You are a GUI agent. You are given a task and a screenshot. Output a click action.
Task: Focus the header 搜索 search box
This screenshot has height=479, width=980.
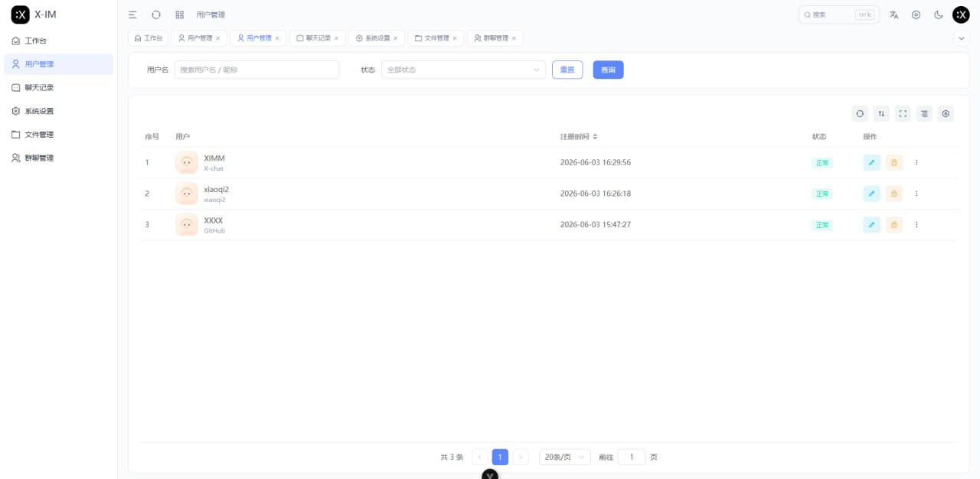838,15
